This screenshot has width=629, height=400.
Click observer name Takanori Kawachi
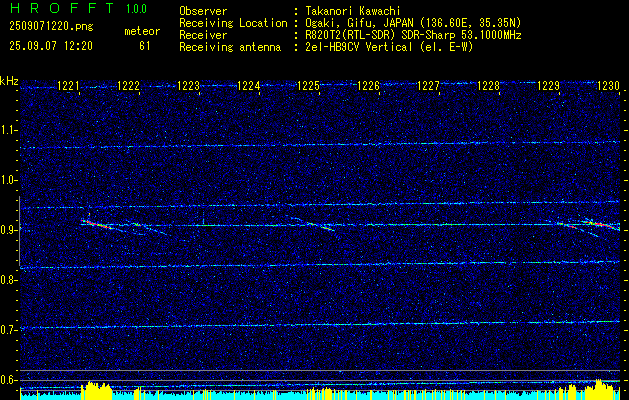pyautogui.click(x=352, y=11)
